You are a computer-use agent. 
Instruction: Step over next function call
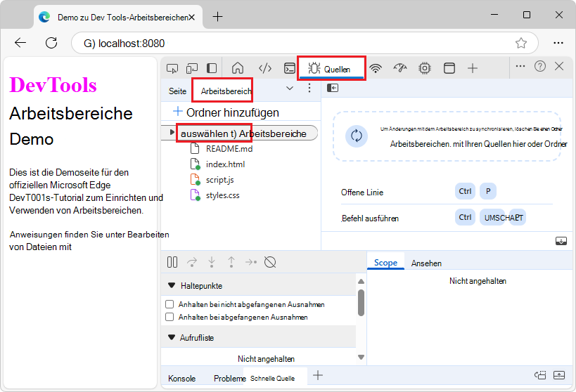coord(192,263)
